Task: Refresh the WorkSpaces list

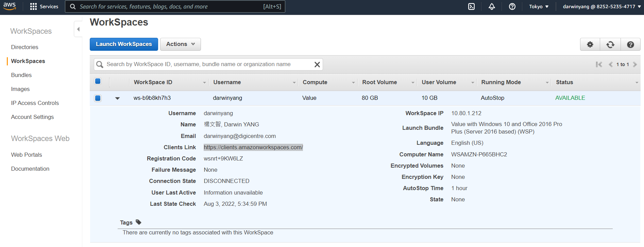Action: point(610,45)
